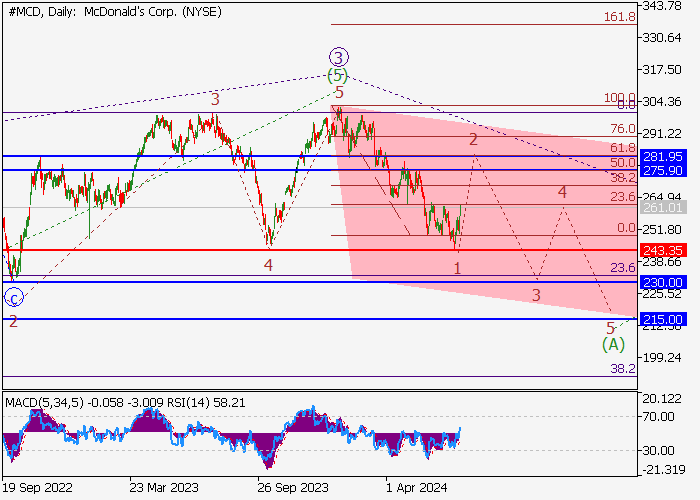This screenshot has width=700, height=500.
Task: Select the blue 281.95 price level tag
Action: coord(663,157)
